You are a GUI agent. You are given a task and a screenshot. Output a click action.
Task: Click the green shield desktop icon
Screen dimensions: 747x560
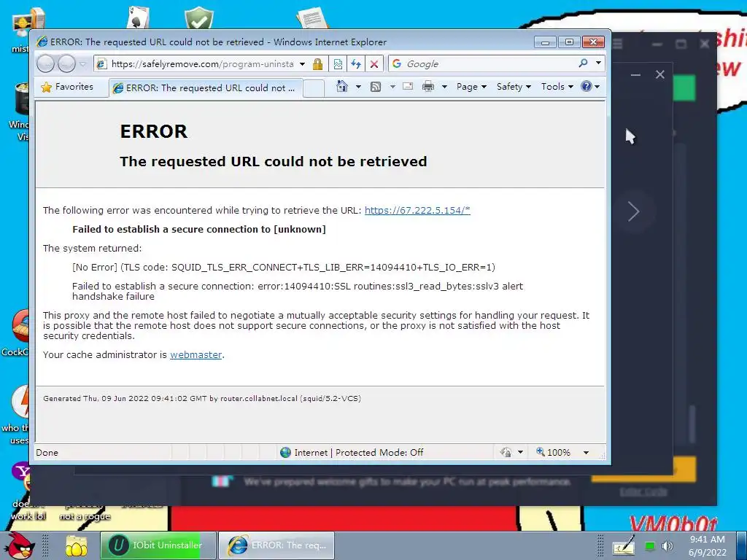point(198,18)
